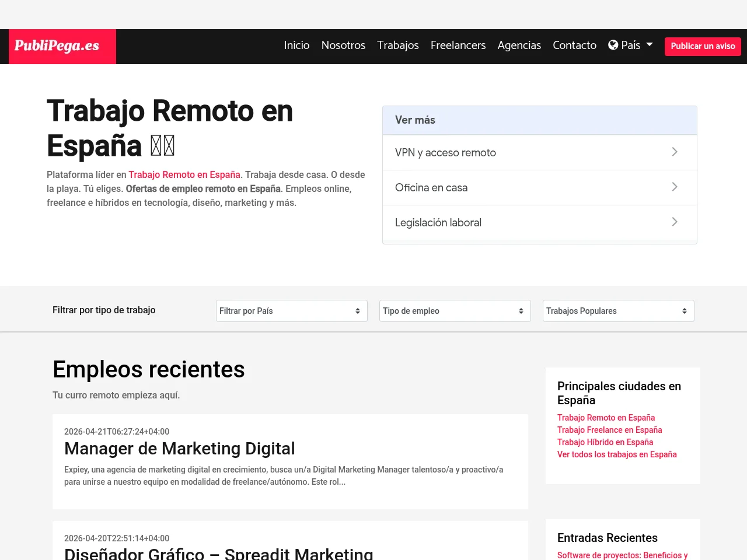Open Agencias menu item
Image resolution: width=747 pixels, height=560 pixels.
pos(519,45)
